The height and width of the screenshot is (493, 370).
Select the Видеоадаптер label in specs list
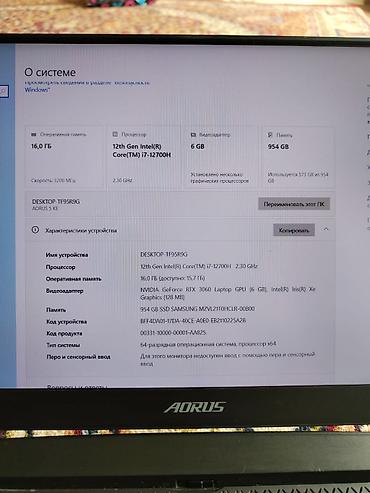(64, 291)
